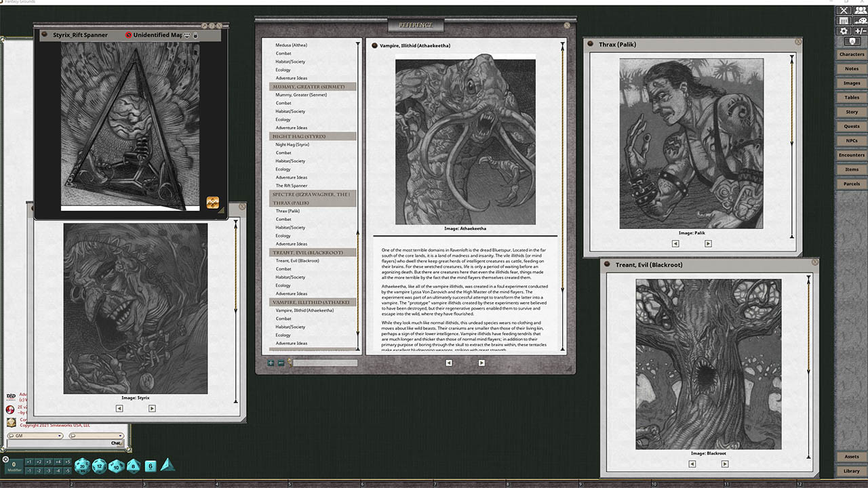The height and width of the screenshot is (488, 868).
Task: Open the Options gear in the upper-right panel
Action: click(844, 31)
